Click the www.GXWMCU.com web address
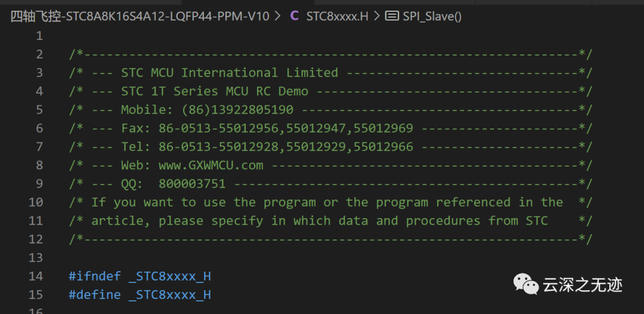The height and width of the screenshot is (314, 644). point(211,165)
